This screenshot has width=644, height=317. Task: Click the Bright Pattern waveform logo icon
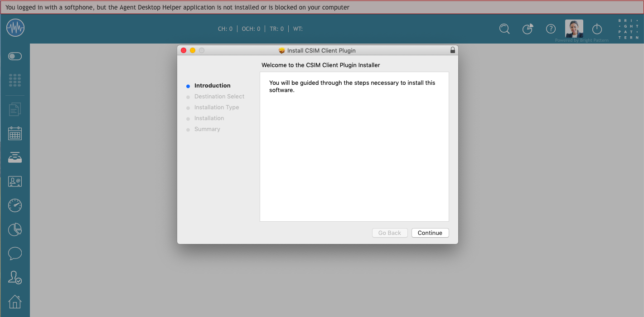pyautogui.click(x=15, y=28)
